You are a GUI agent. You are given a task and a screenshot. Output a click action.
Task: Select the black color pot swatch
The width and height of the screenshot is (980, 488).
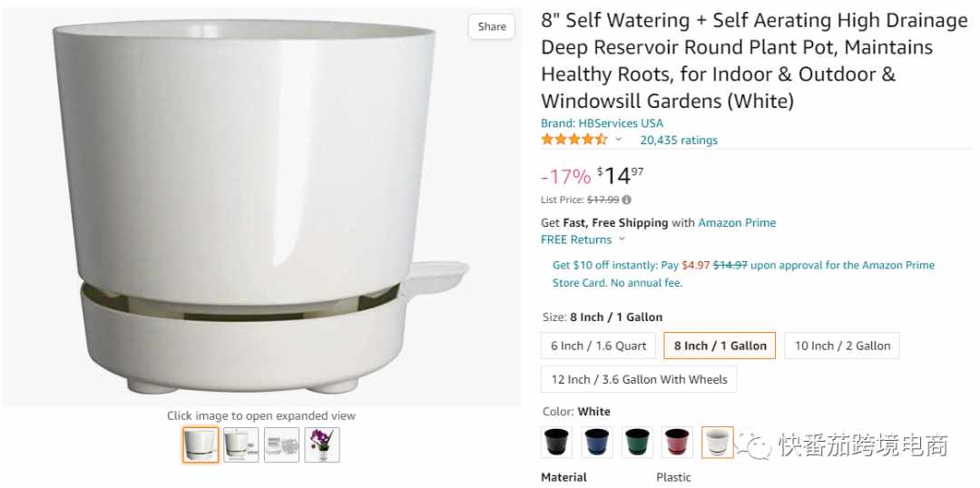tap(556, 443)
